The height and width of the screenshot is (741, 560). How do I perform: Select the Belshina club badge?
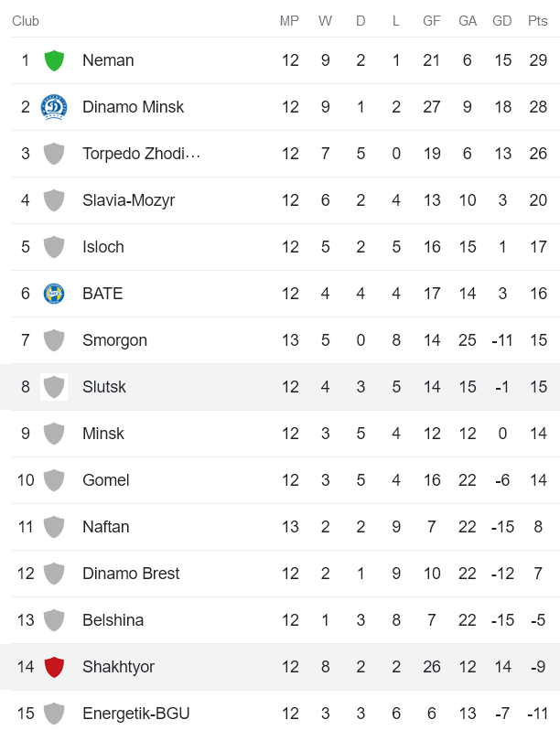pos(54,619)
